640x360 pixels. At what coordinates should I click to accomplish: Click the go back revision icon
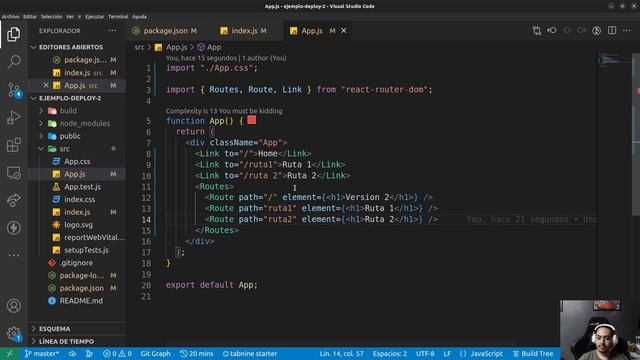point(552,31)
